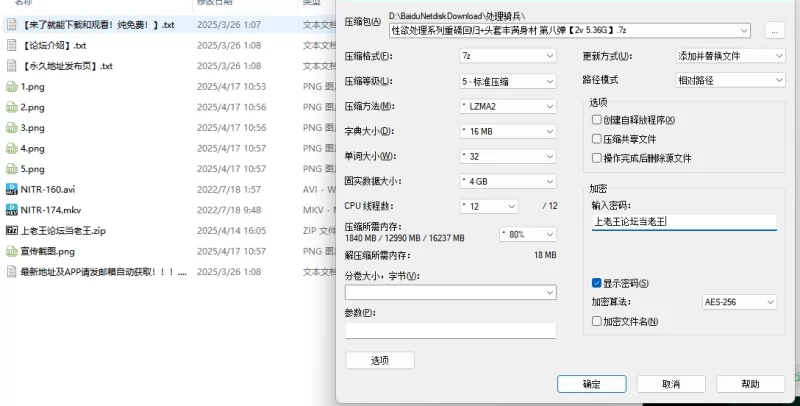The height and width of the screenshot is (406, 800).
Task: Click the NITR-174.mkv video file icon
Action: pos(12,210)
